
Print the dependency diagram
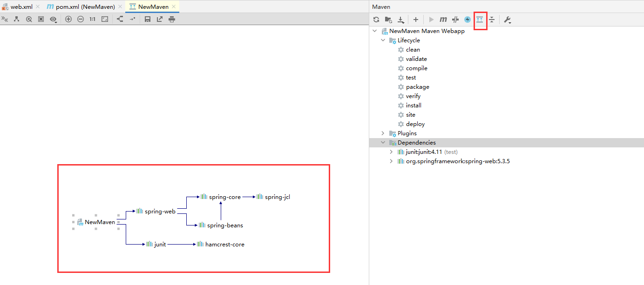172,19
